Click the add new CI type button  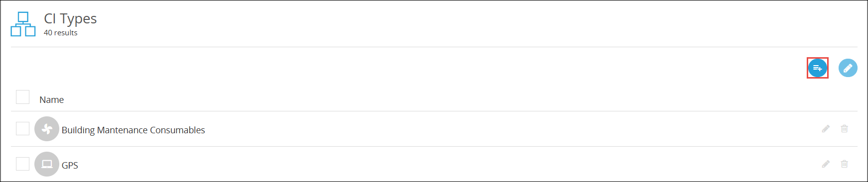point(817,68)
